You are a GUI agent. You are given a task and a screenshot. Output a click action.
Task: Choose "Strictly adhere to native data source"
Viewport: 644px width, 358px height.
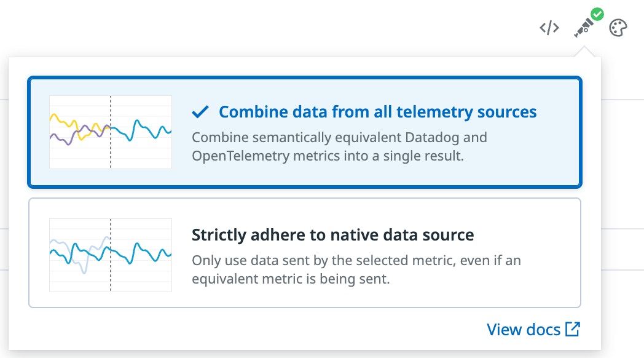tap(332, 234)
